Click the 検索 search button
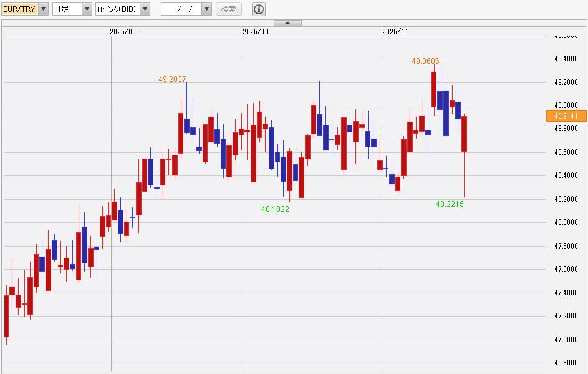 pyautogui.click(x=229, y=9)
